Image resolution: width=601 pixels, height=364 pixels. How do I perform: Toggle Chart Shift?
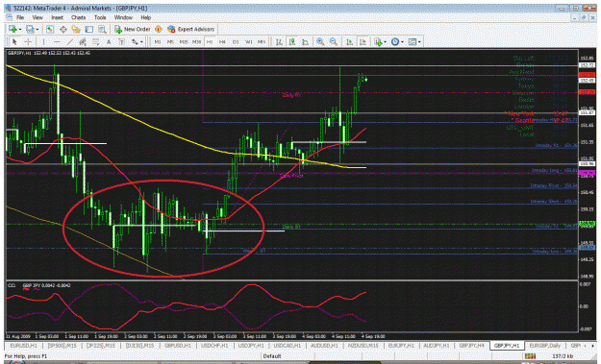coord(363,41)
